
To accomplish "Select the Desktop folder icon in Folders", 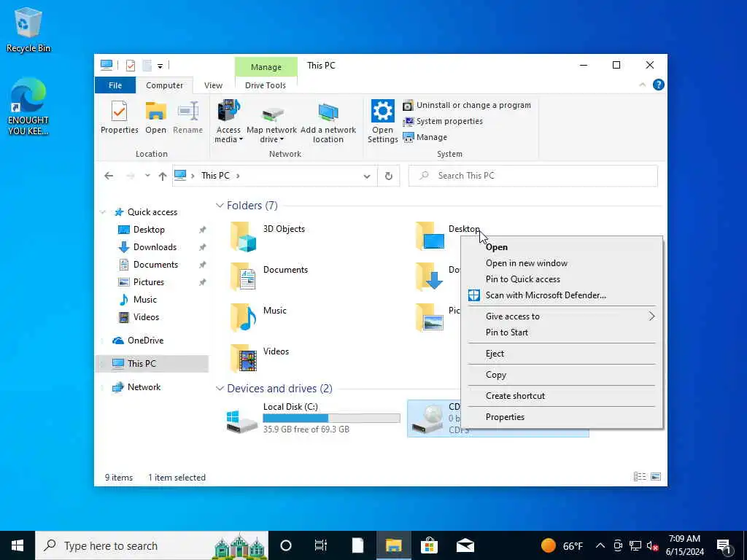I will pos(429,236).
